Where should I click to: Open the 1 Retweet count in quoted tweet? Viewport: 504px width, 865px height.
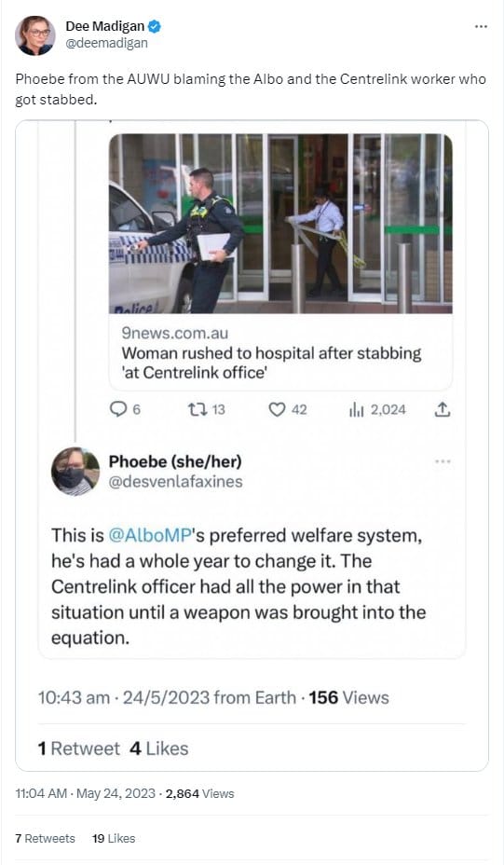tap(78, 748)
